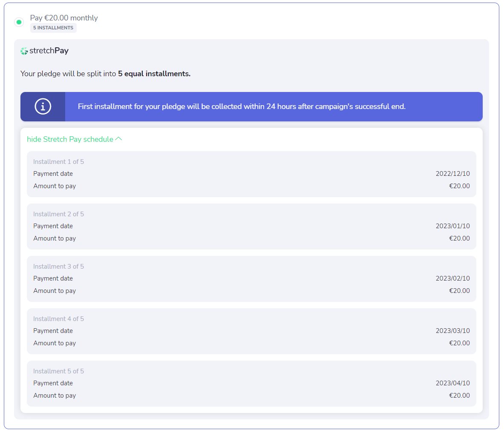The height and width of the screenshot is (433, 504).
Task: Click payment date 2023/04/10
Action: tap(452, 383)
